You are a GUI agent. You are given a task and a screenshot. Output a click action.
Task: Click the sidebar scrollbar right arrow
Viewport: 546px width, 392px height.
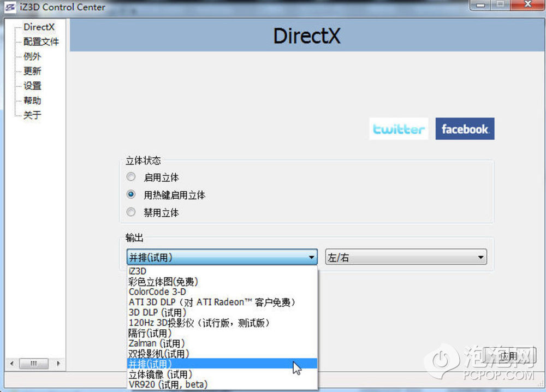(x=58, y=364)
